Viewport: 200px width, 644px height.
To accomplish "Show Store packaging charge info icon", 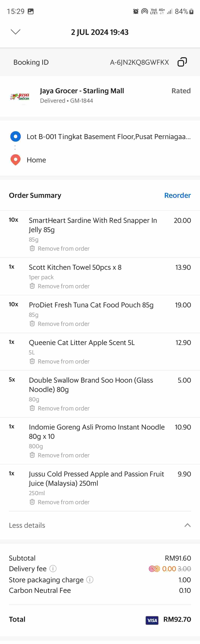I will point(90,579).
